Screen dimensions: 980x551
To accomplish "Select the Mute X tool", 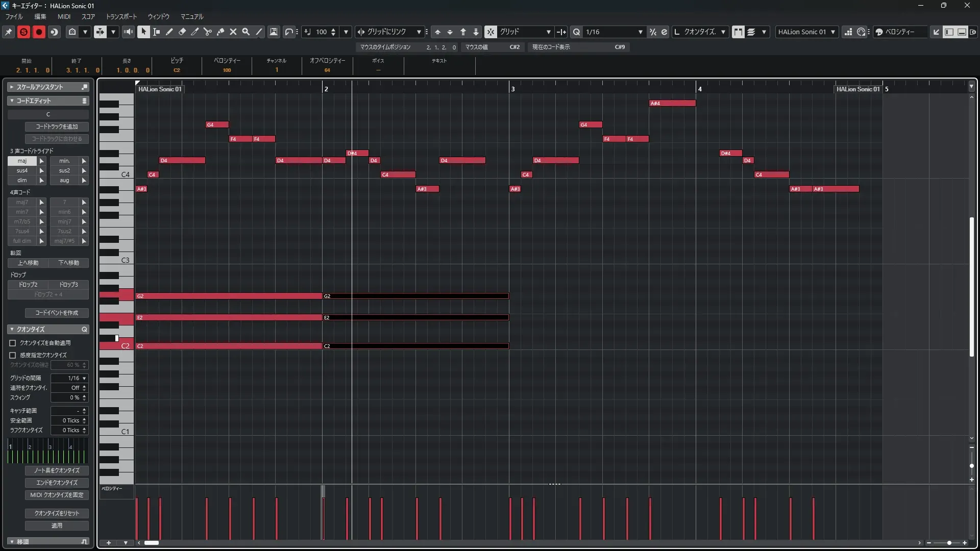I will point(233,32).
